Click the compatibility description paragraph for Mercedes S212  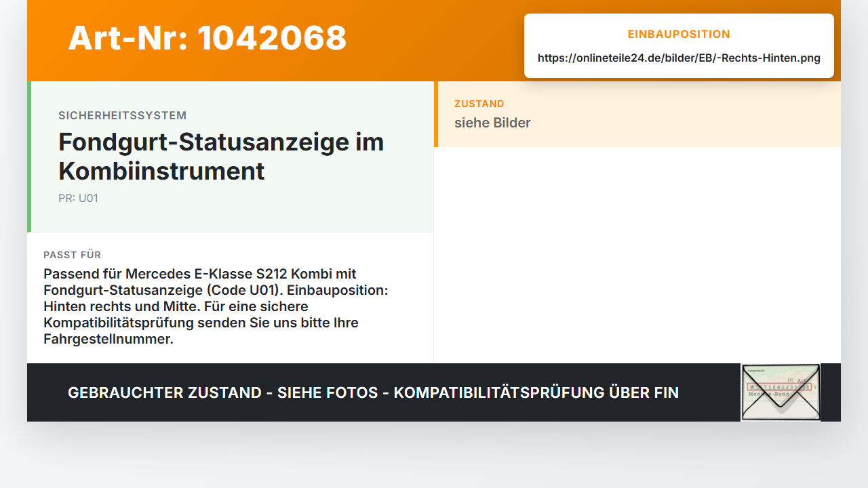(216, 306)
